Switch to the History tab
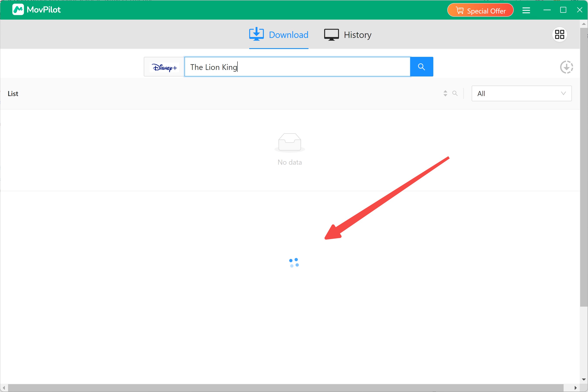This screenshot has width=588, height=392. 348,35
